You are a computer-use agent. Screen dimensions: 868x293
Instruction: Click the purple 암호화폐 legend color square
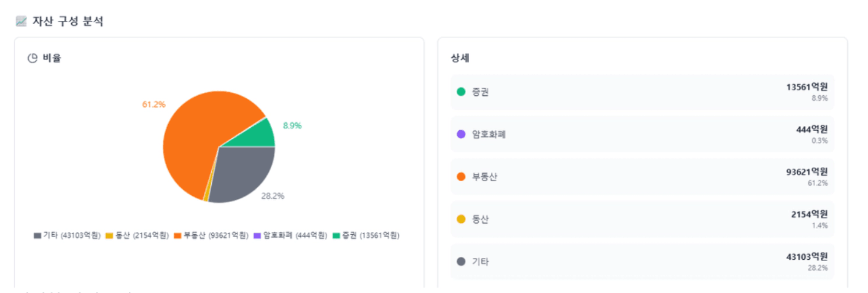(x=257, y=236)
